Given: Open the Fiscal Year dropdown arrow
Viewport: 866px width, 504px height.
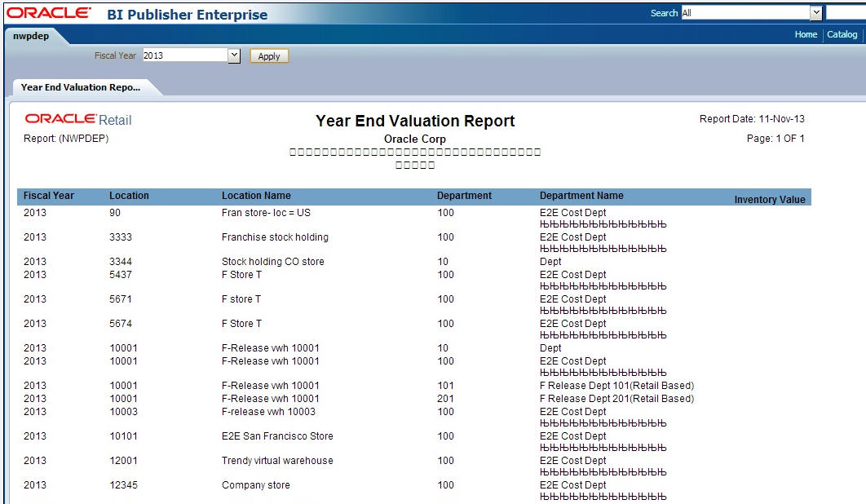Looking at the screenshot, I should [234, 55].
